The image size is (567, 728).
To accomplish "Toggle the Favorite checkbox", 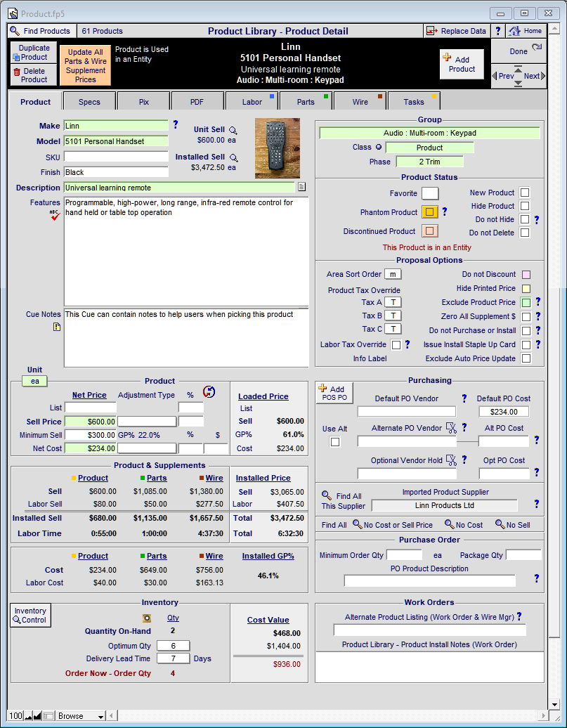I will [x=430, y=193].
